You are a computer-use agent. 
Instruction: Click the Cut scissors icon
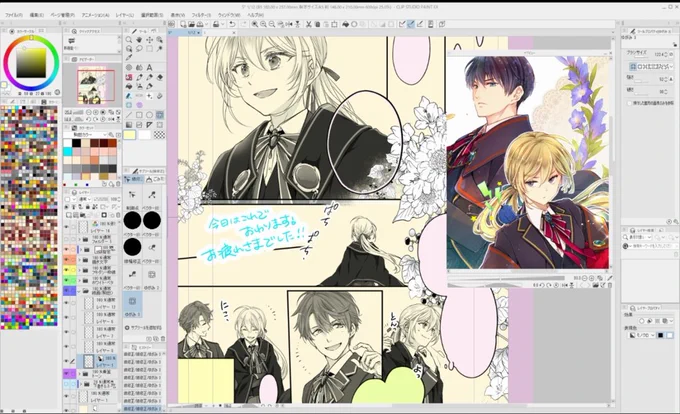[308, 24]
